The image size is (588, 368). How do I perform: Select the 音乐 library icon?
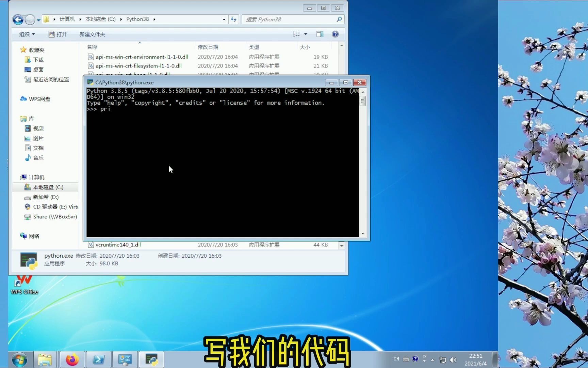pos(28,158)
